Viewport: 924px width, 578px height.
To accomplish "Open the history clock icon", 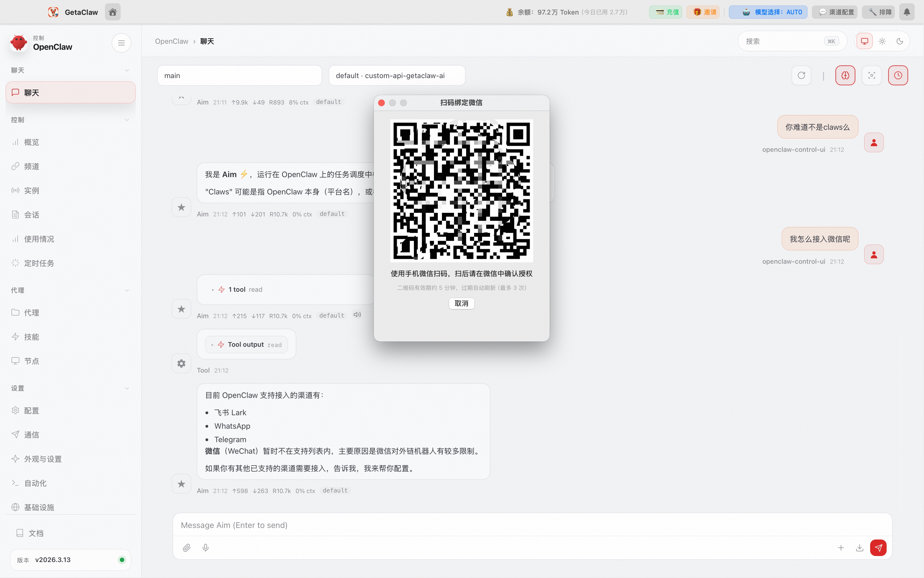I will [898, 75].
